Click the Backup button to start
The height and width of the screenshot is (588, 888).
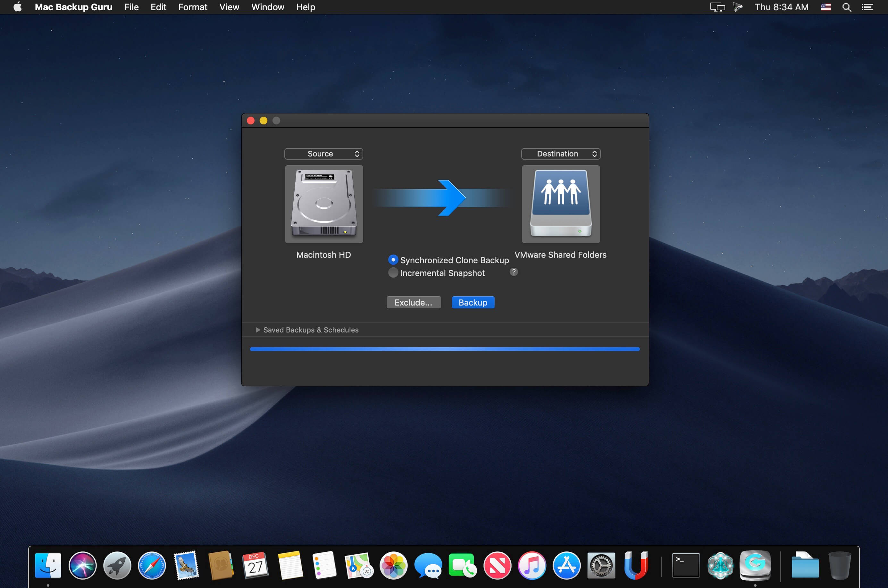(x=472, y=303)
